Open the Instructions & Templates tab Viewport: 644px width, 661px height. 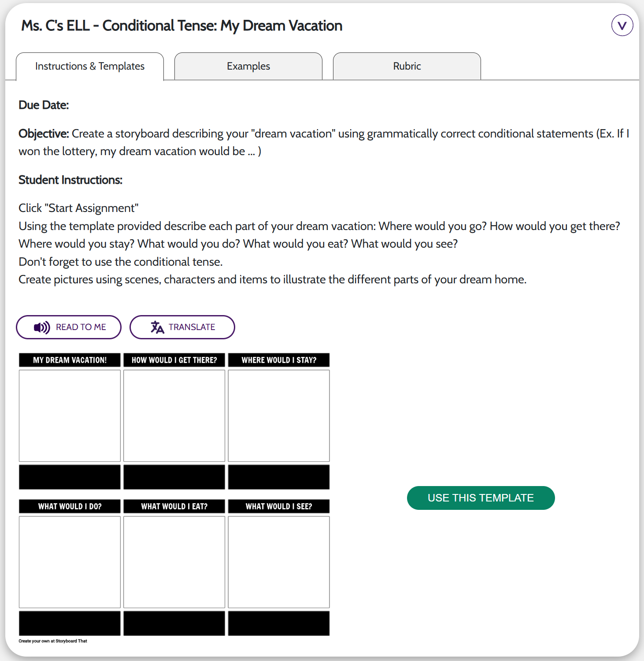(90, 67)
